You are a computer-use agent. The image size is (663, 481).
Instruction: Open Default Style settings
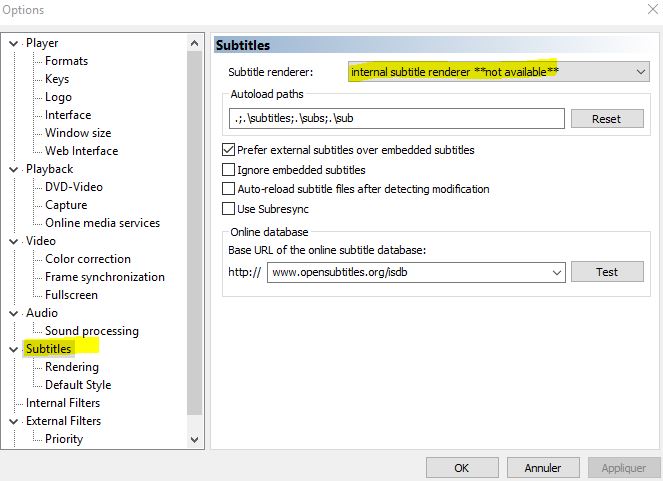point(78,385)
